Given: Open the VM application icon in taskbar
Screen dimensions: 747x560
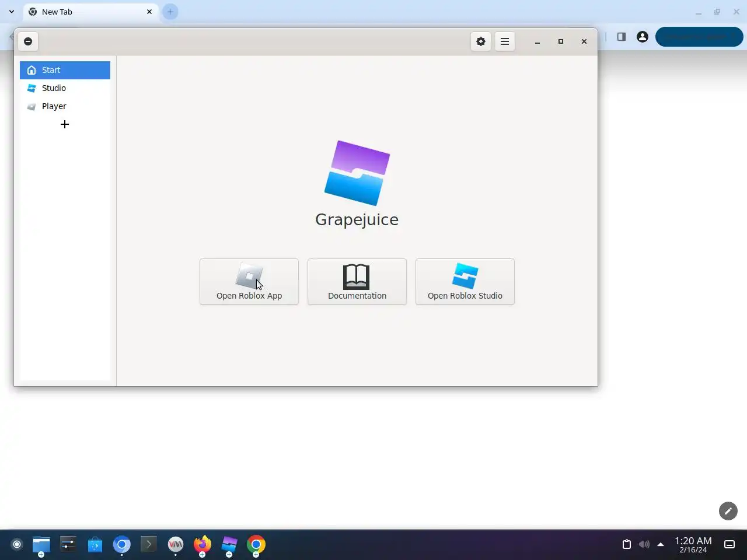Looking at the screenshot, I should coord(176,545).
